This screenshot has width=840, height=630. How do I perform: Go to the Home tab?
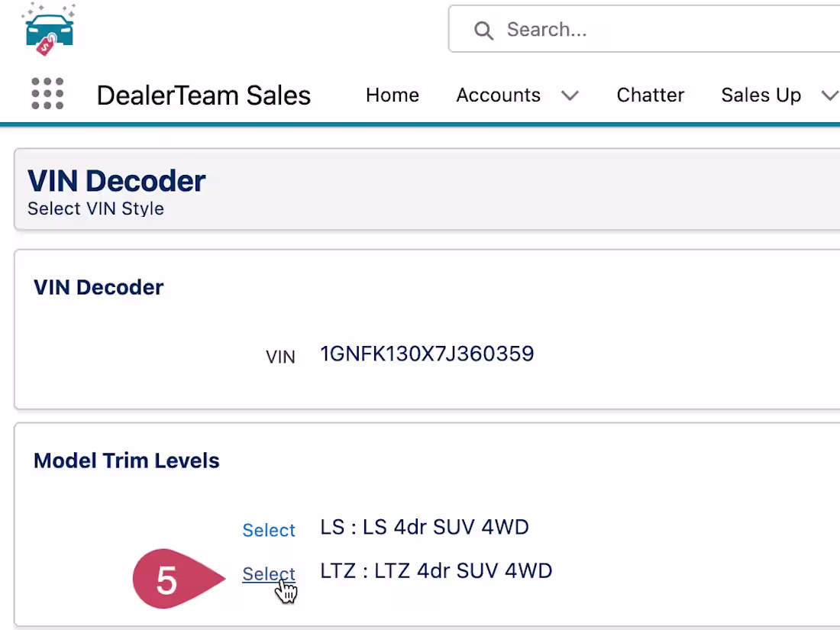393,95
